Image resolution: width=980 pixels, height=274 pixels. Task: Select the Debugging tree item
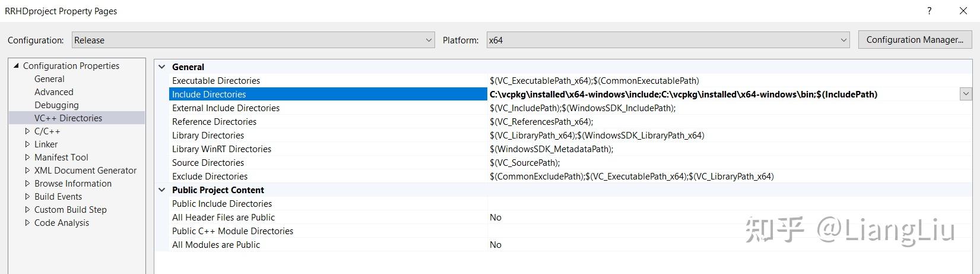(x=56, y=105)
